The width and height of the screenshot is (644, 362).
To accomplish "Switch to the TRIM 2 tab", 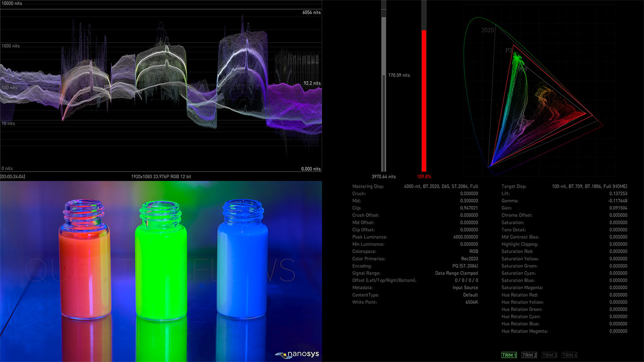I will click(529, 355).
